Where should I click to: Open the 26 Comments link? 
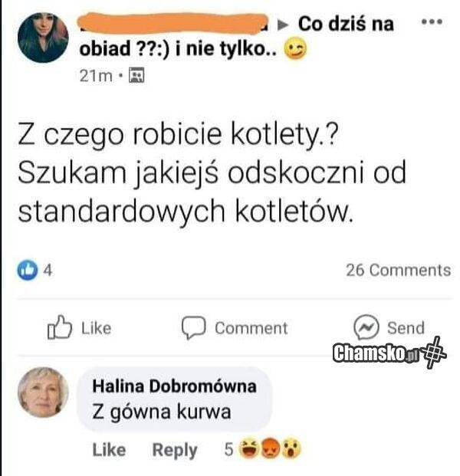click(x=399, y=270)
